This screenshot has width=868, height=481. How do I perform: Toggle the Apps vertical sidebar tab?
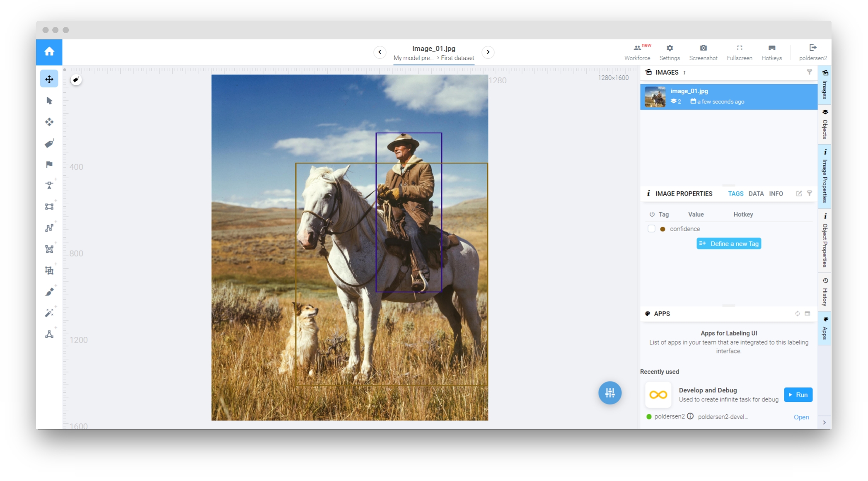(x=824, y=329)
